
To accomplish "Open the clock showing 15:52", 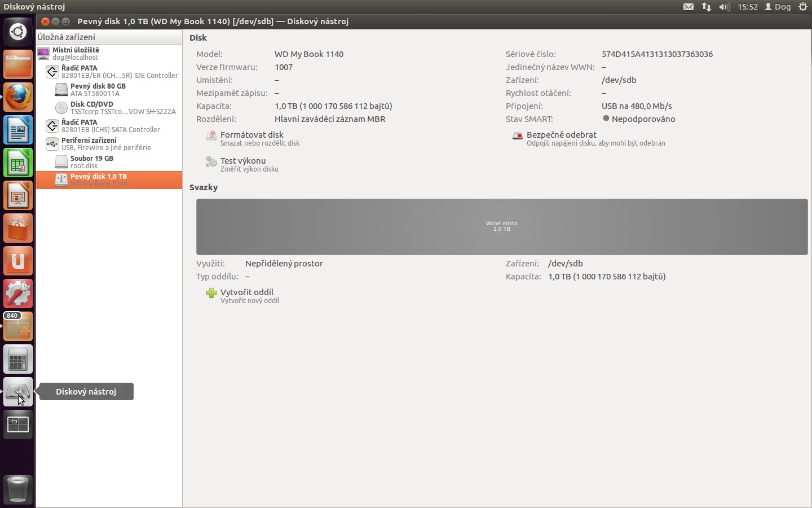I will (x=748, y=7).
